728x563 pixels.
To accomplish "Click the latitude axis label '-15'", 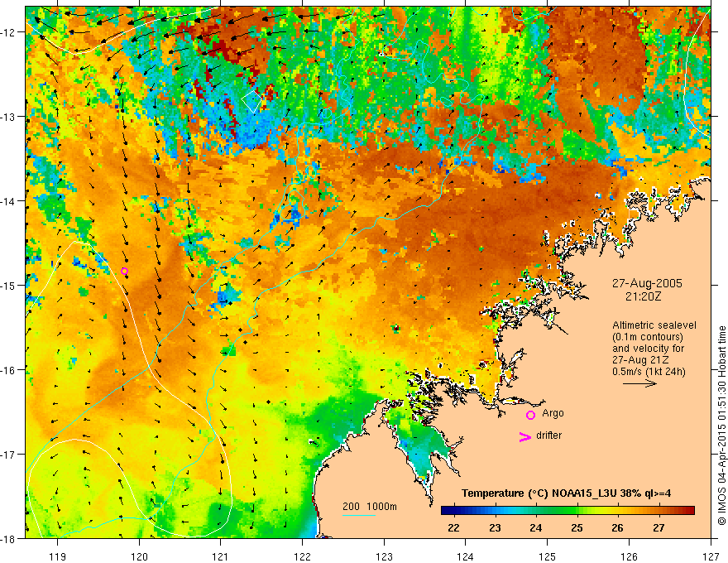I will (x=9, y=285).
